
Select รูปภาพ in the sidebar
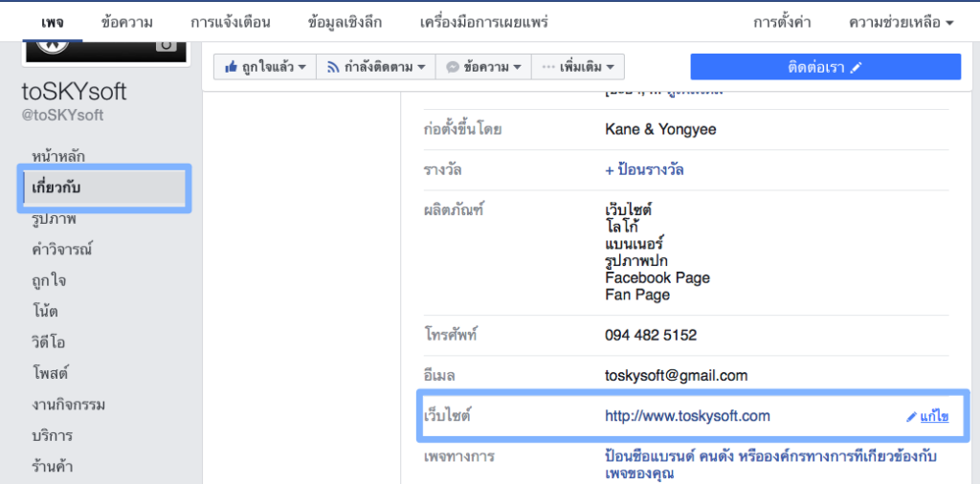coord(54,219)
